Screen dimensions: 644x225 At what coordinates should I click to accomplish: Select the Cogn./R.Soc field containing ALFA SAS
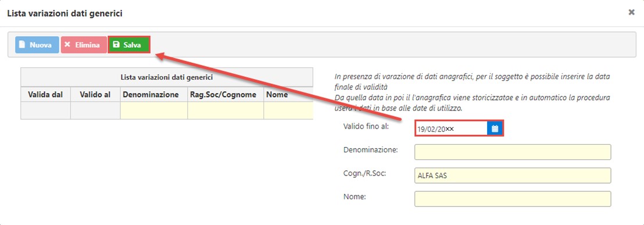pos(513,176)
